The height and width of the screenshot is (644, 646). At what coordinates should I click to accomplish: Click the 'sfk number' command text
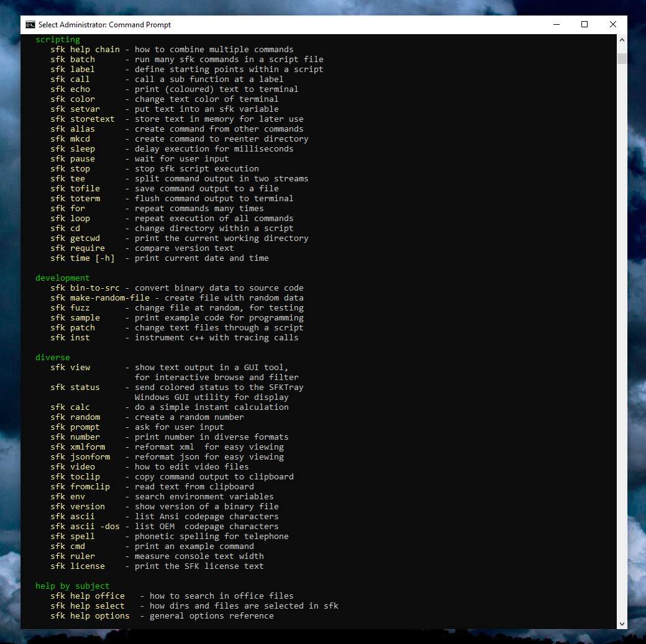pos(75,437)
